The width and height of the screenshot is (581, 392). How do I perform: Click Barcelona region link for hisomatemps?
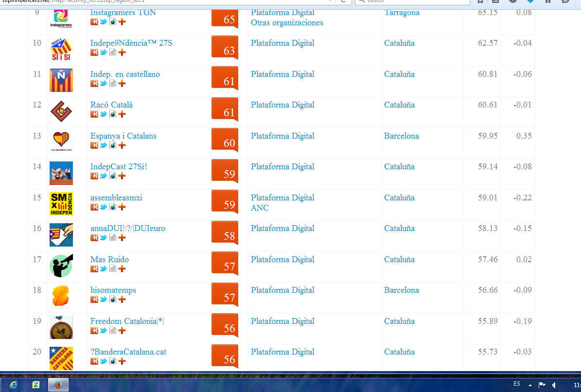401,290
